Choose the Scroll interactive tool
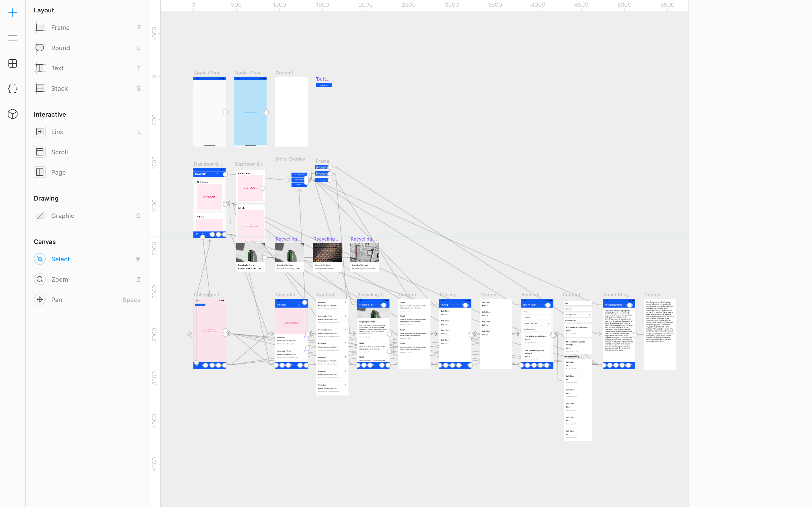 (59, 152)
